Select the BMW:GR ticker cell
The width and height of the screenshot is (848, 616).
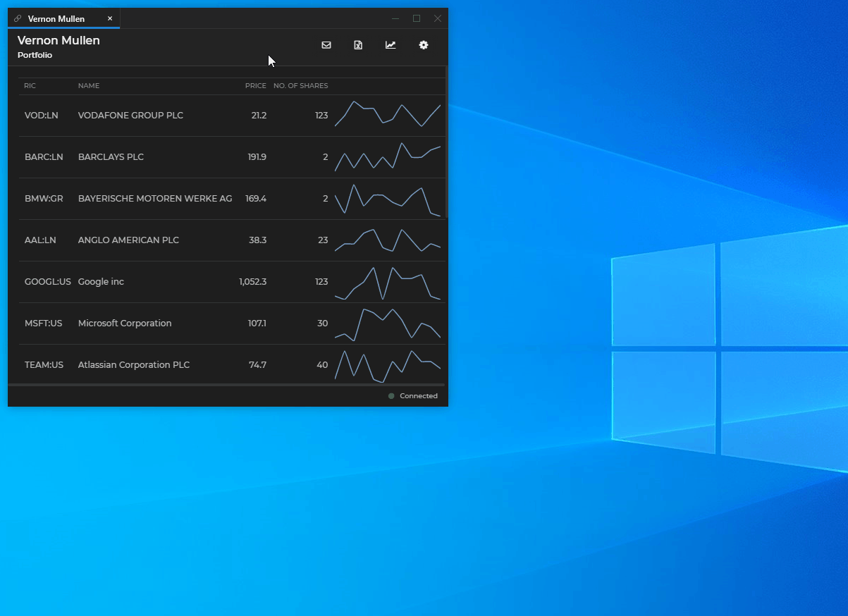pyautogui.click(x=44, y=199)
